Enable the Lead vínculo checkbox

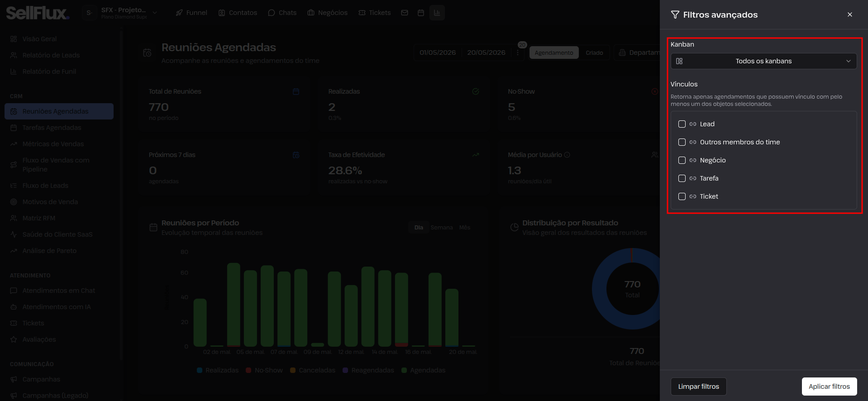click(x=682, y=124)
